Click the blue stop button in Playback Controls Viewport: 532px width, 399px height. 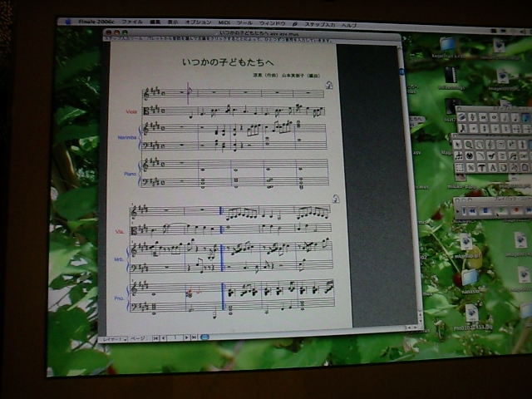(x=485, y=210)
